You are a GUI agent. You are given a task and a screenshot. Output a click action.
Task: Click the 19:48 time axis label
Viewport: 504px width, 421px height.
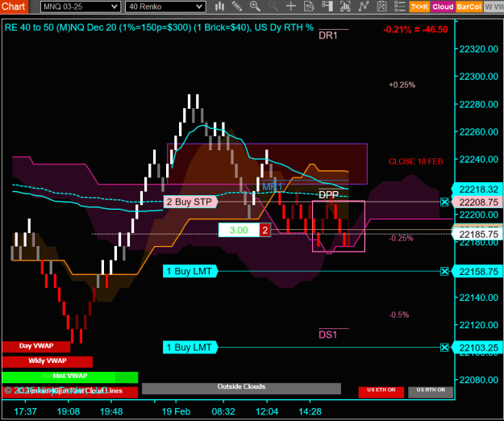111,411
